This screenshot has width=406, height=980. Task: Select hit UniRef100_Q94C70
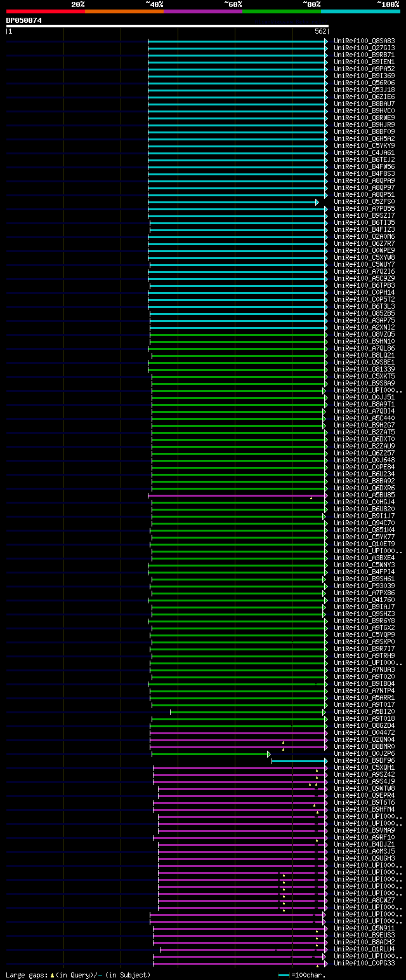[x=364, y=523]
